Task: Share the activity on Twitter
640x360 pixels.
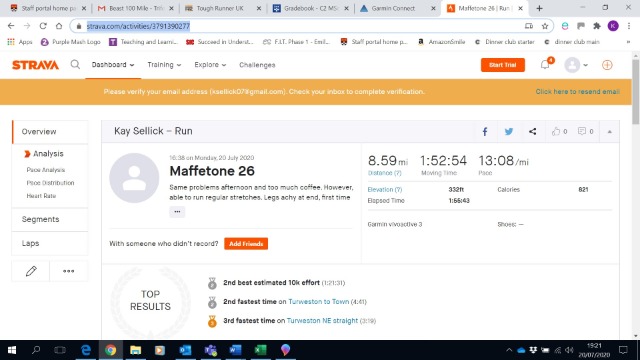Action: [x=509, y=131]
